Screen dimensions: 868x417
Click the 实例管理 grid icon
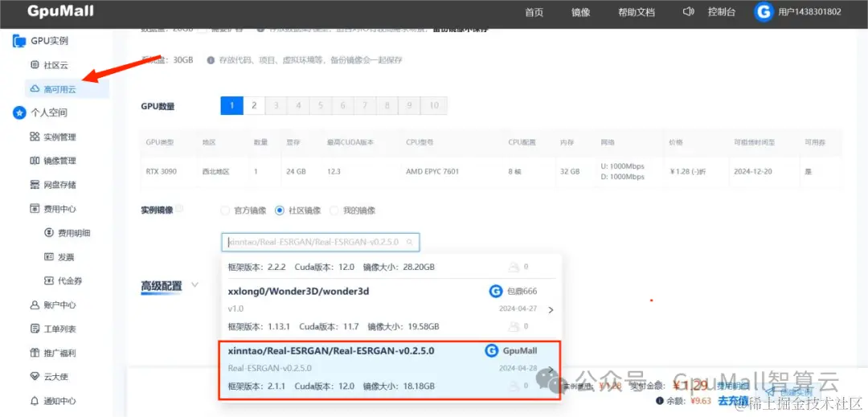pos(35,137)
